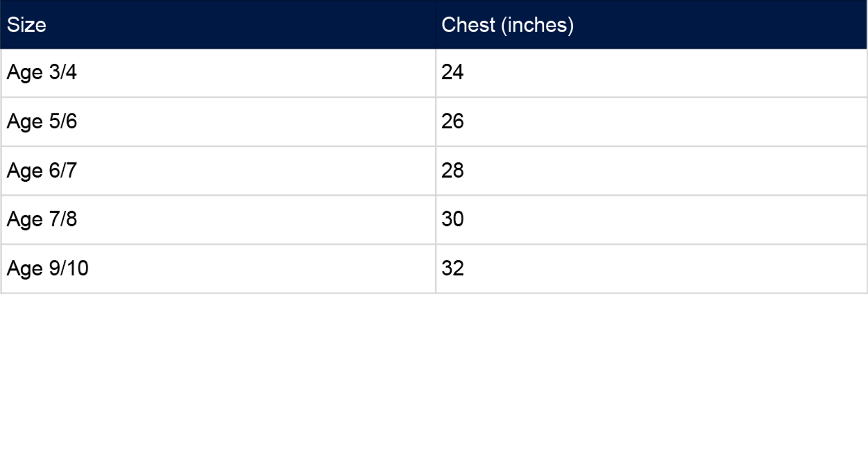Click the Chest (inches) column header
This screenshot has width=868, height=452.
[x=651, y=24]
